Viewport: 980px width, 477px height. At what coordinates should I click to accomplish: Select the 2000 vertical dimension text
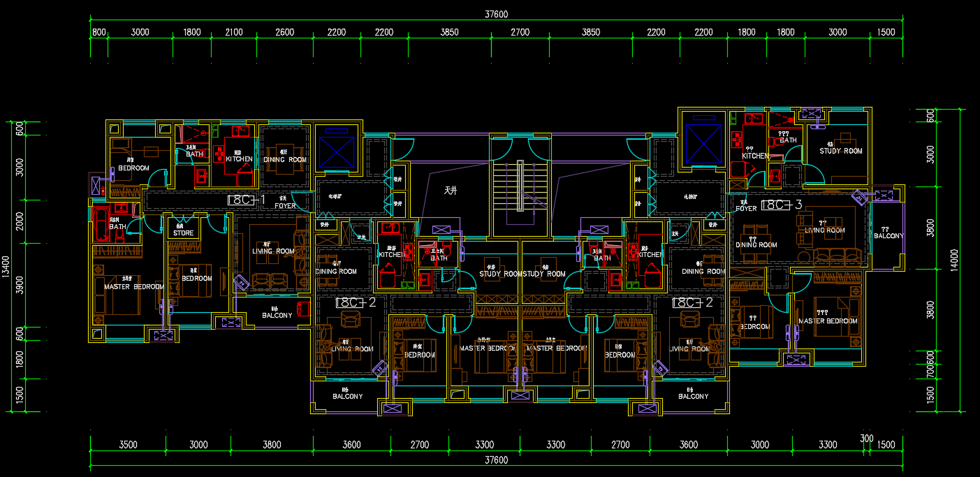pyautogui.click(x=20, y=221)
